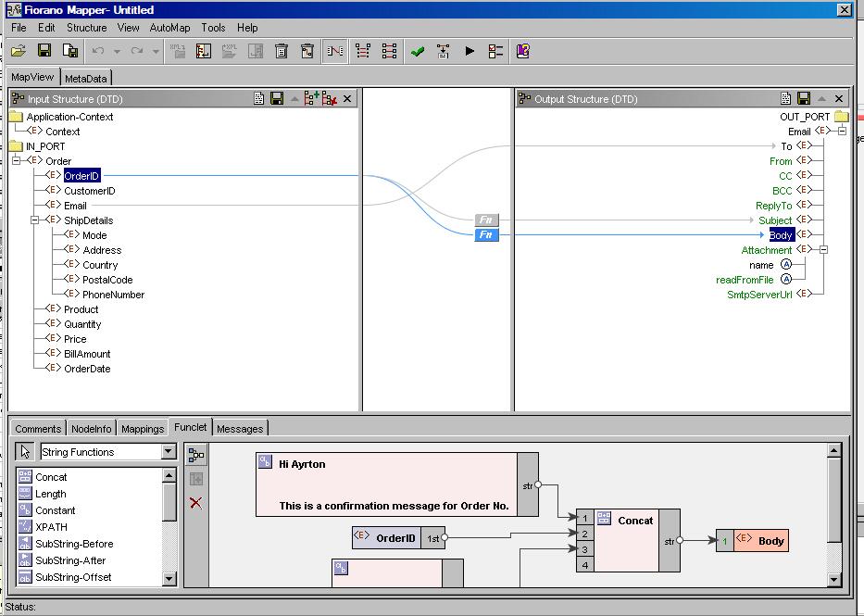Open the String Functions category dropdown
The image size is (864, 616).
click(169, 452)
